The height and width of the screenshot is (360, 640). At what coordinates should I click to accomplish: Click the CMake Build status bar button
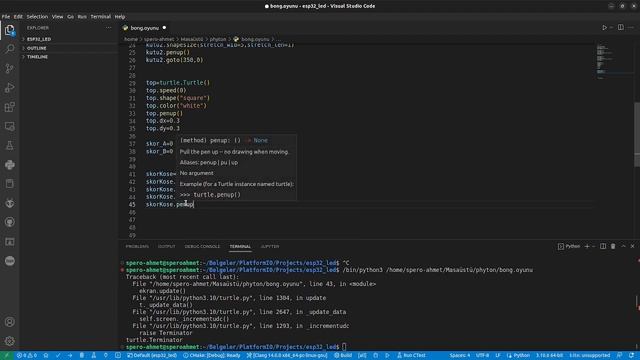click(x=343, y=356)
